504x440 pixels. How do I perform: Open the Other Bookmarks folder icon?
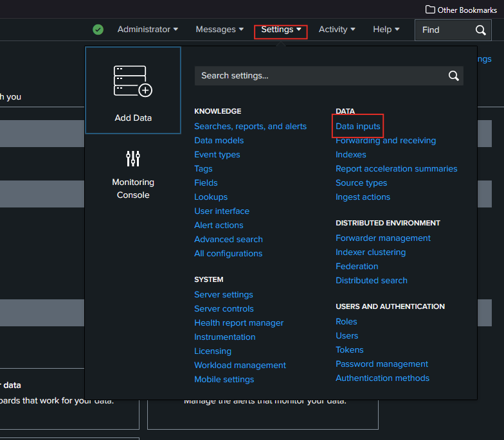tap(430, 10)
